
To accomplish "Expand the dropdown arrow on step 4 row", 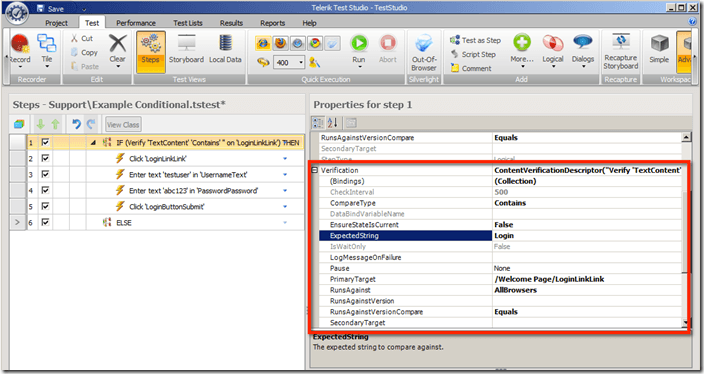I will (x=285, y=190).
